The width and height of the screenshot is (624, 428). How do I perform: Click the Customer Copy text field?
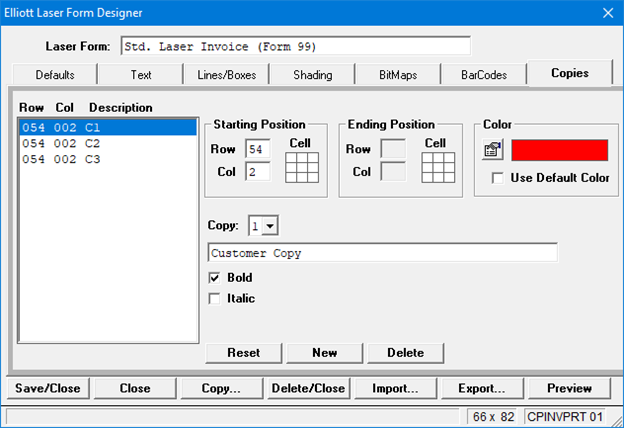pyautogui.click(x=381, y=253)
